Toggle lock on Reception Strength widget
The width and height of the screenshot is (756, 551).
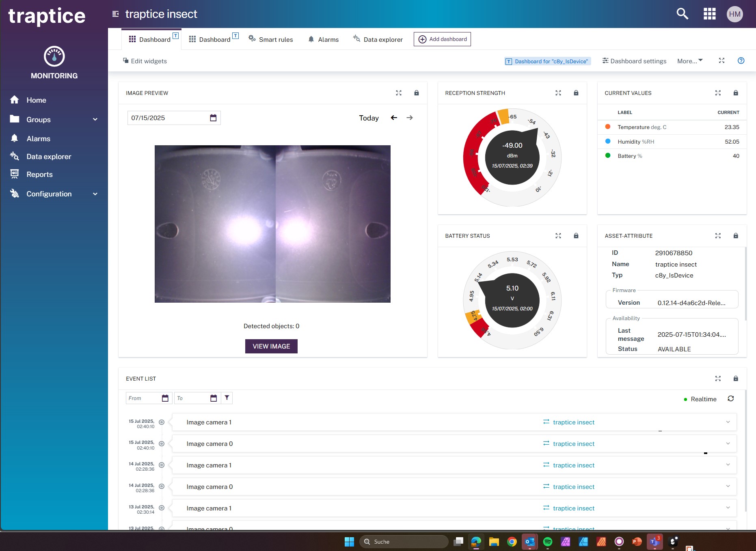(x=576, y=93)
